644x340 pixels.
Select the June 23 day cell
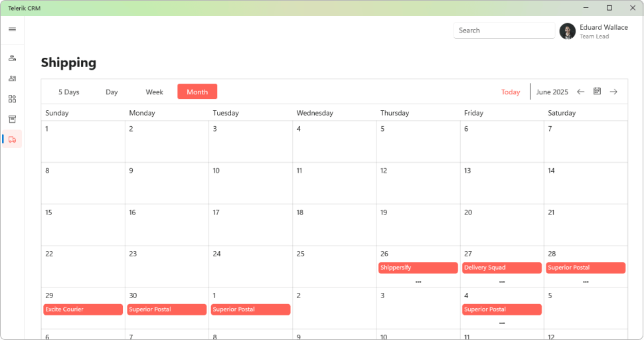click(x=167, y=267)
